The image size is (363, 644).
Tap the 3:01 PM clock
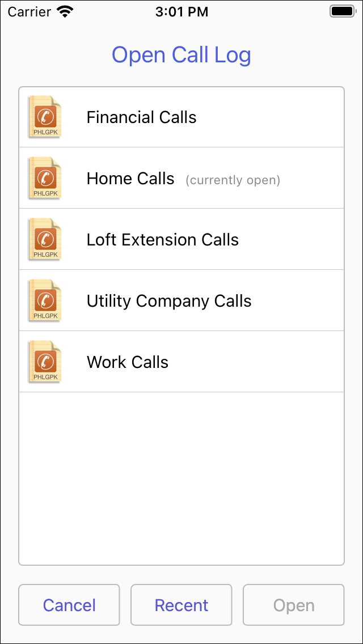181,12
